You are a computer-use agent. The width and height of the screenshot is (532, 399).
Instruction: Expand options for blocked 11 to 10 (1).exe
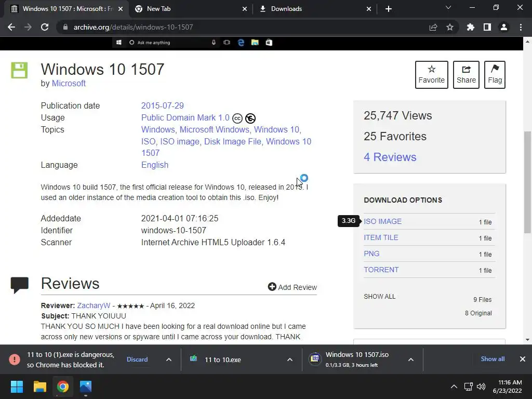(x=169, y=360)
